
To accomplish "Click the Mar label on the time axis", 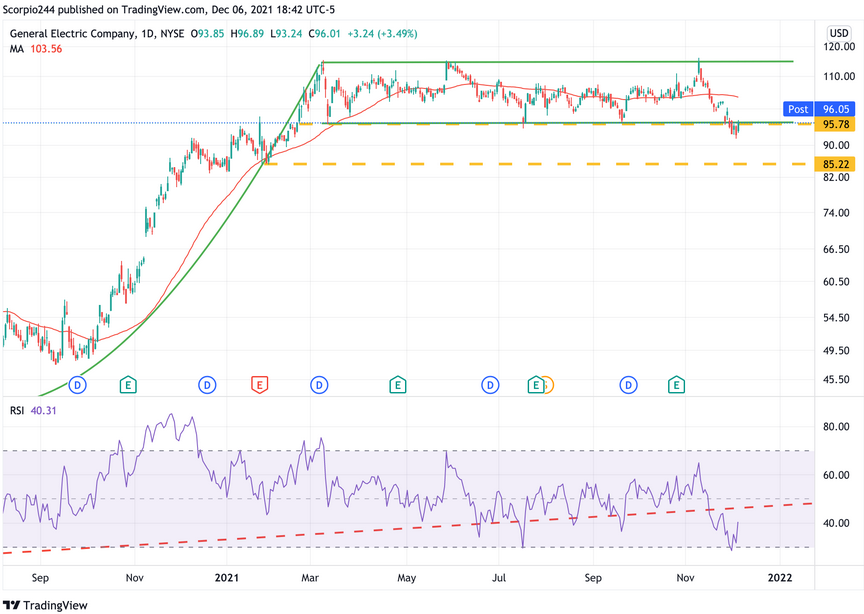I will (310, 578).
